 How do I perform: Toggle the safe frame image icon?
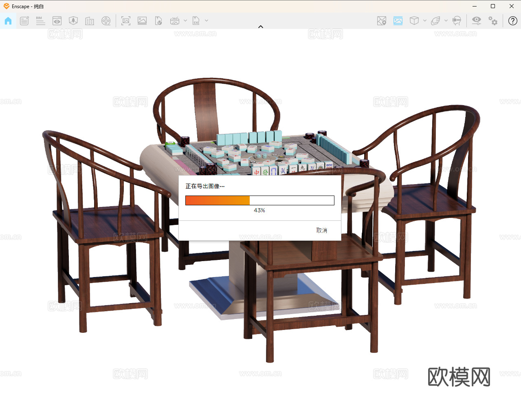(398, 21)
